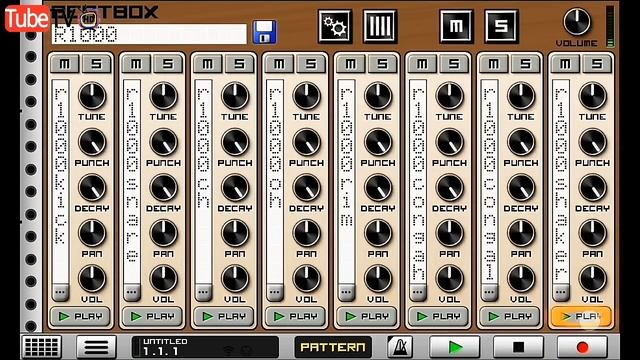
Task: Click the oh channel Tune knob
Action: [x=306, y=96]
